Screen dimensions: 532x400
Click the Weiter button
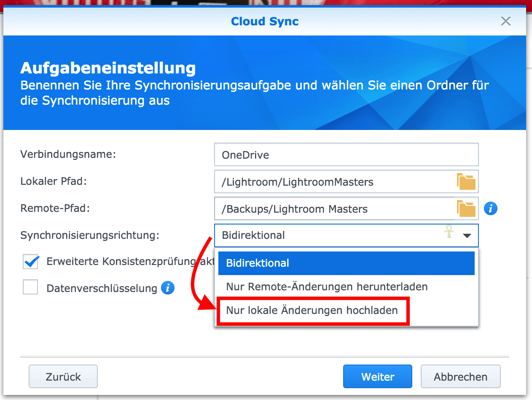378,376
